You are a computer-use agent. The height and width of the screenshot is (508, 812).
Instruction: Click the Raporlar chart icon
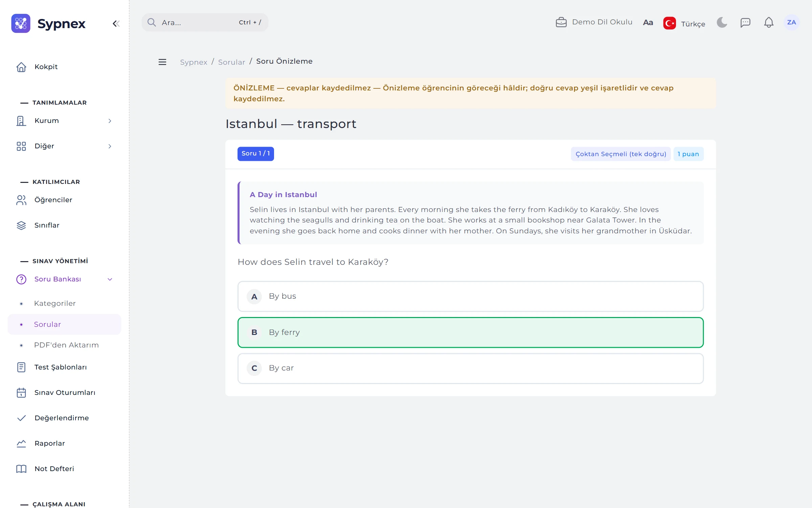[x=21, y=443]
